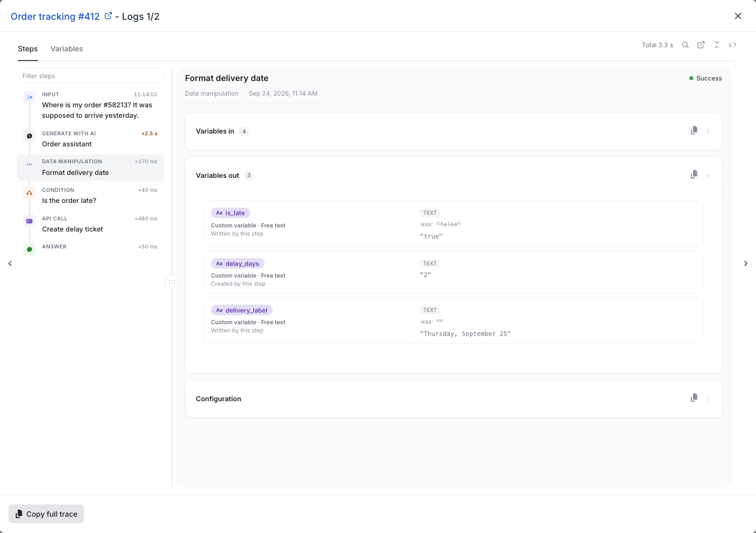Copy Variables in section contents
Viewport: 756px width, 533px height.
pos(694,131)
